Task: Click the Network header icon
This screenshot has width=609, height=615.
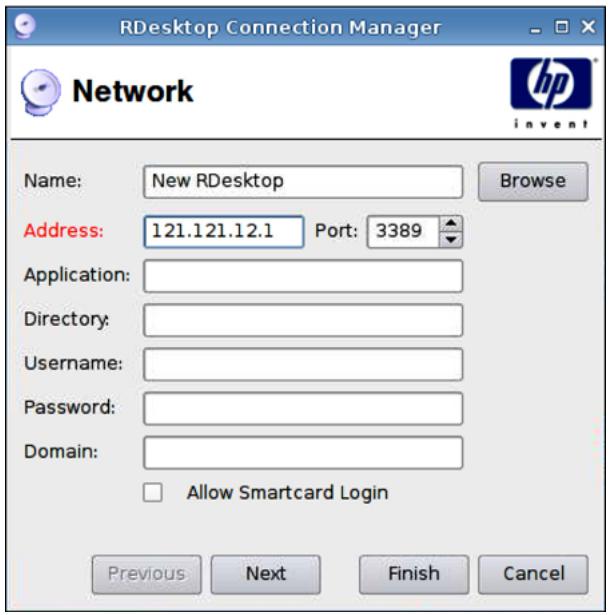Action: 40,92
